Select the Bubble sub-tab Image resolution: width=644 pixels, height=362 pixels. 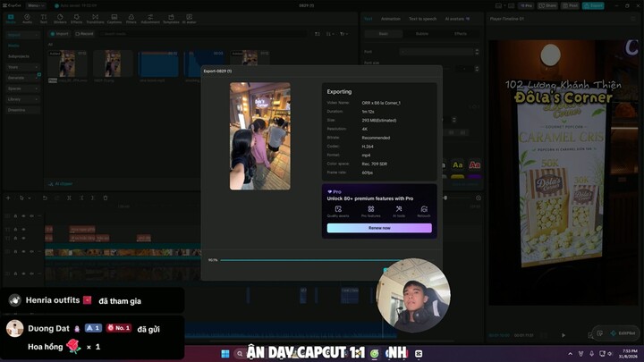tap(422, 34)
